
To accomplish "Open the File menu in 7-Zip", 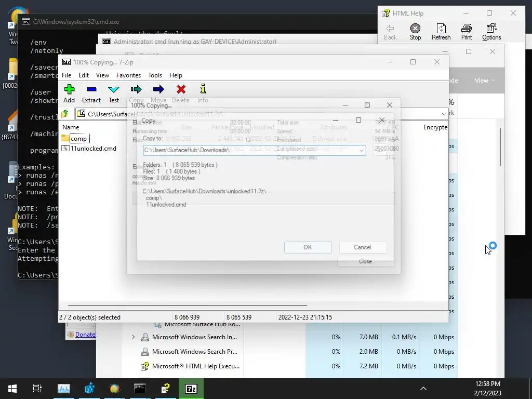I will (66, 75).
